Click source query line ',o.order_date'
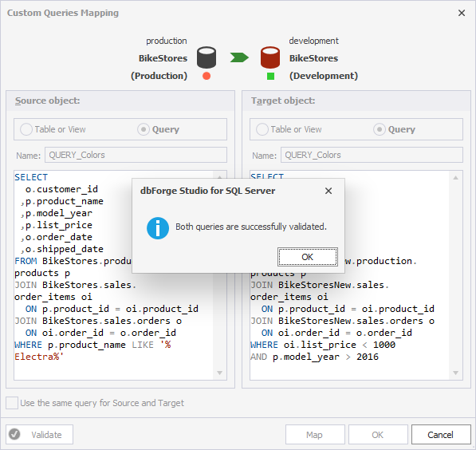Screen dimensions: 476x450 pos(56,237)
